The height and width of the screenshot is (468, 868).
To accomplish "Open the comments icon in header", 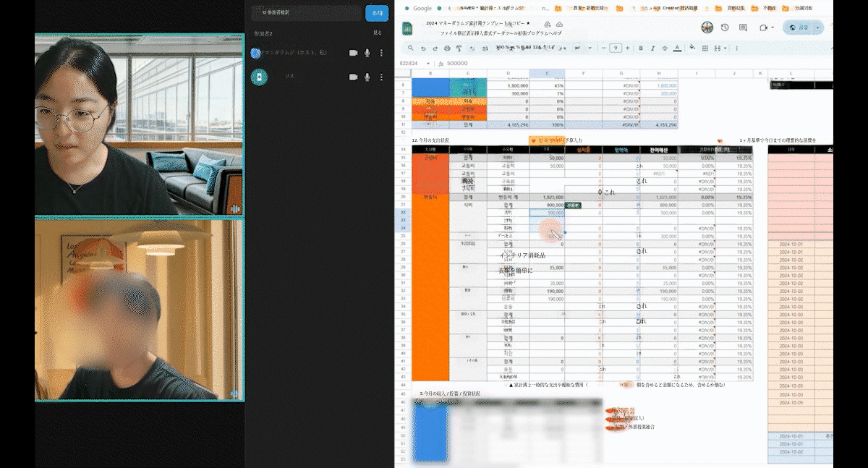I will click(x=744, y=27).
